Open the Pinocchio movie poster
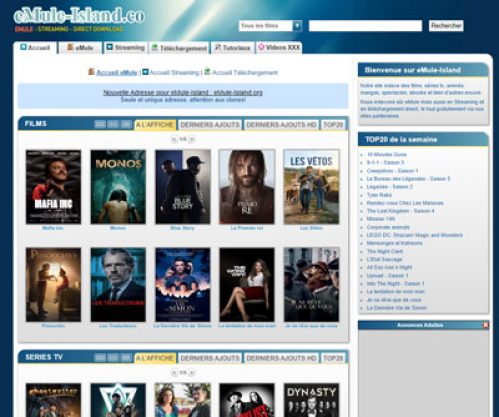 (x=53, y=285)
